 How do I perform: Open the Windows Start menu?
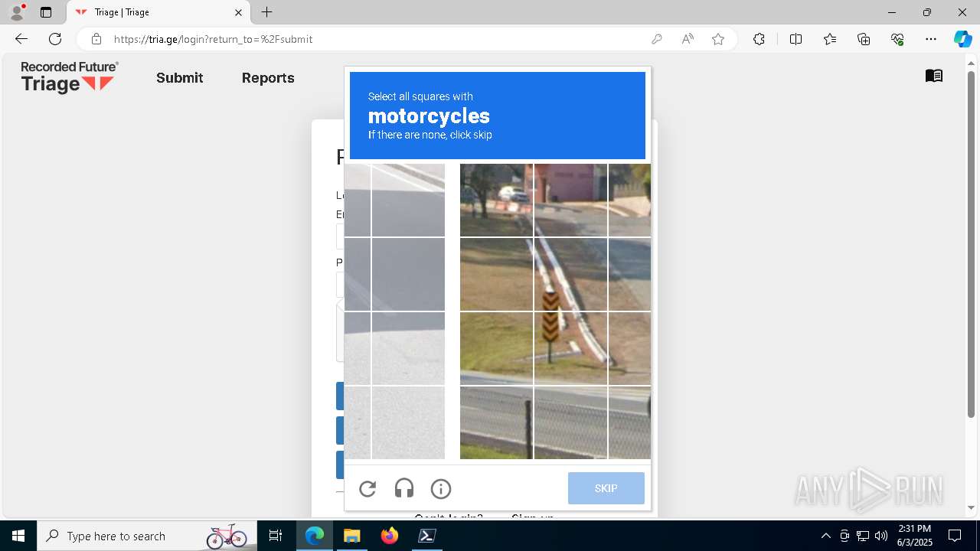click(18, 536)
